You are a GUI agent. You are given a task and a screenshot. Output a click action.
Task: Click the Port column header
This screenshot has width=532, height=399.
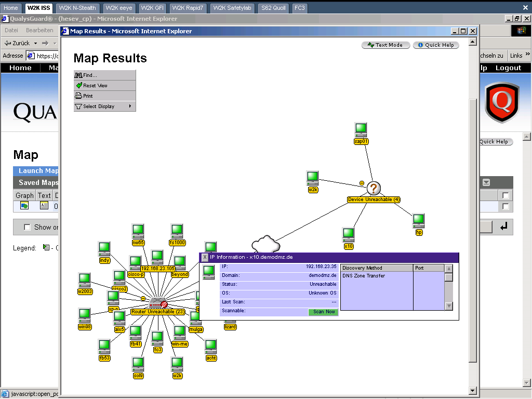coord(429,268)
